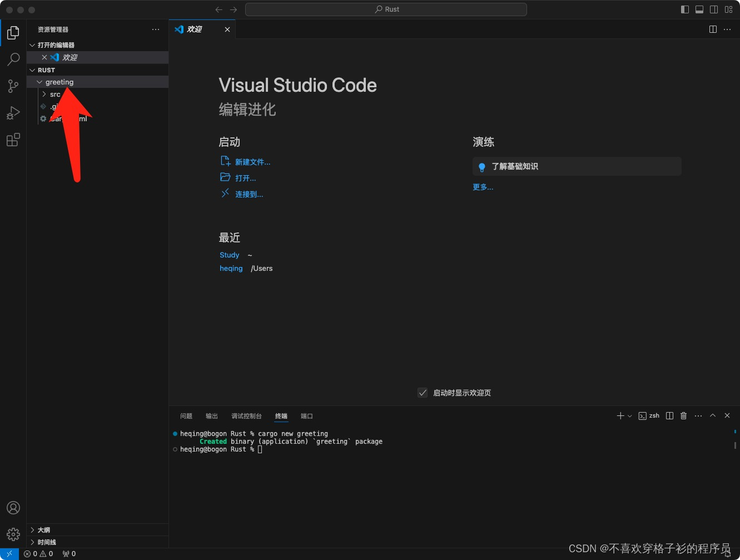Open the 了解基础知识 walkthrough
The height and width of the screenshot is (560, 740).
point(577,166)
